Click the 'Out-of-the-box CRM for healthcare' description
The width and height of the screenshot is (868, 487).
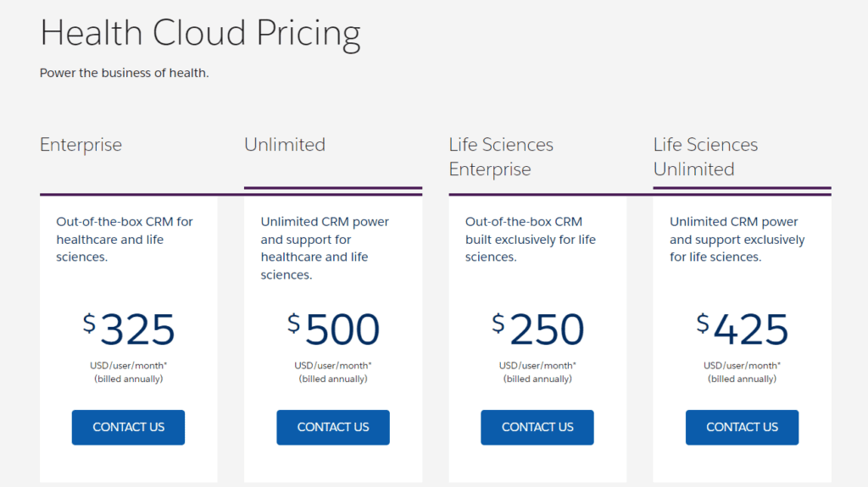pos(125,239)
